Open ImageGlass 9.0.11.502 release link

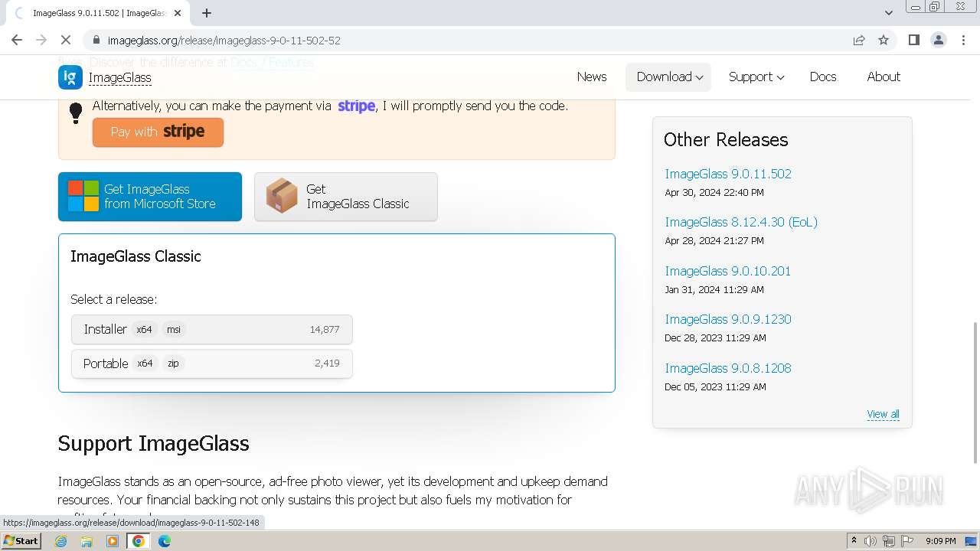pyautogui.click(x=728, y=174)
